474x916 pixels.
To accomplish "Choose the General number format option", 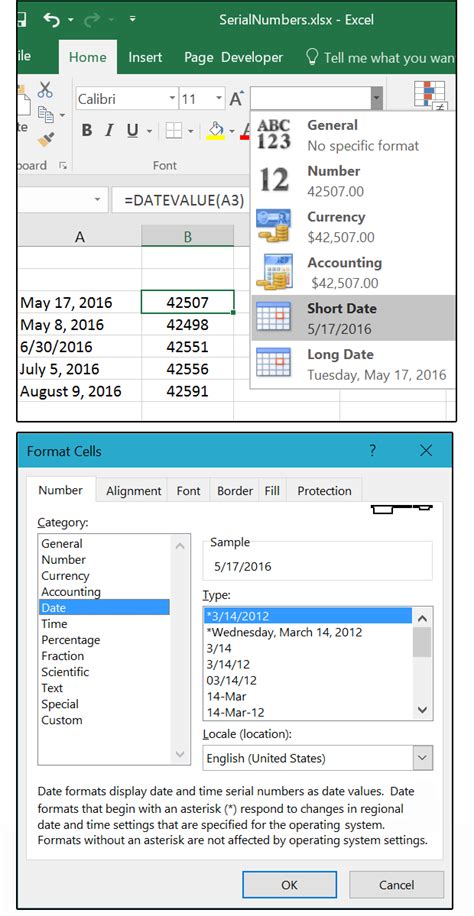I will (353, 135).
